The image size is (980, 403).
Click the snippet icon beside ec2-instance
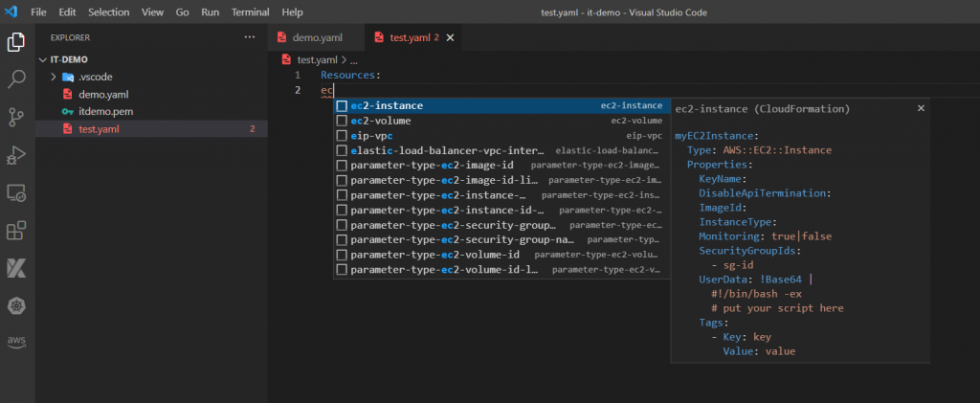point(342,105)
